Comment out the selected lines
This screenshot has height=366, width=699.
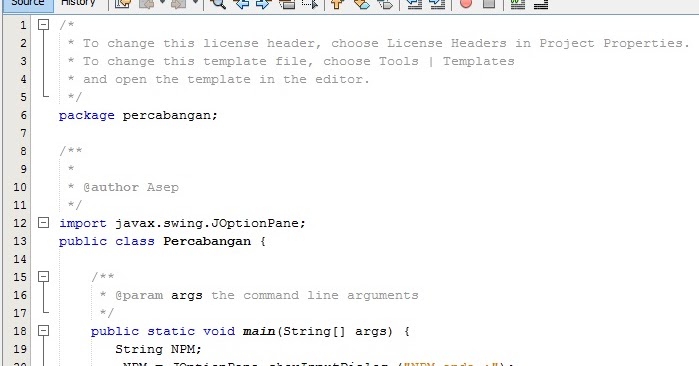[518, 4]
